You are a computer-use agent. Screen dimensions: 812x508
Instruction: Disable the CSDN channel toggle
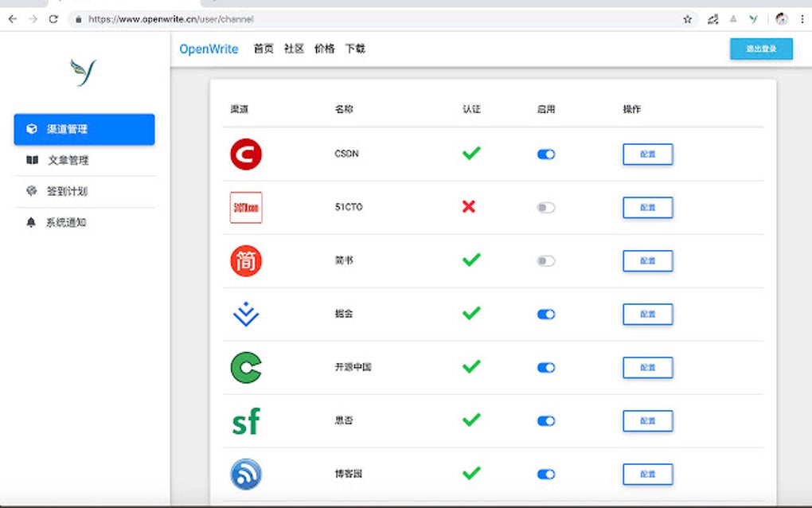[545, 154]
